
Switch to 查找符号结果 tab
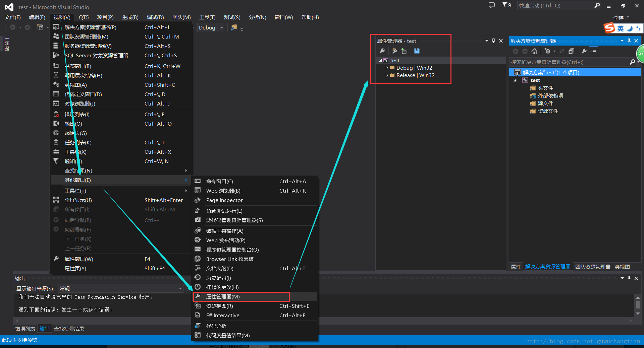[69, 329]
